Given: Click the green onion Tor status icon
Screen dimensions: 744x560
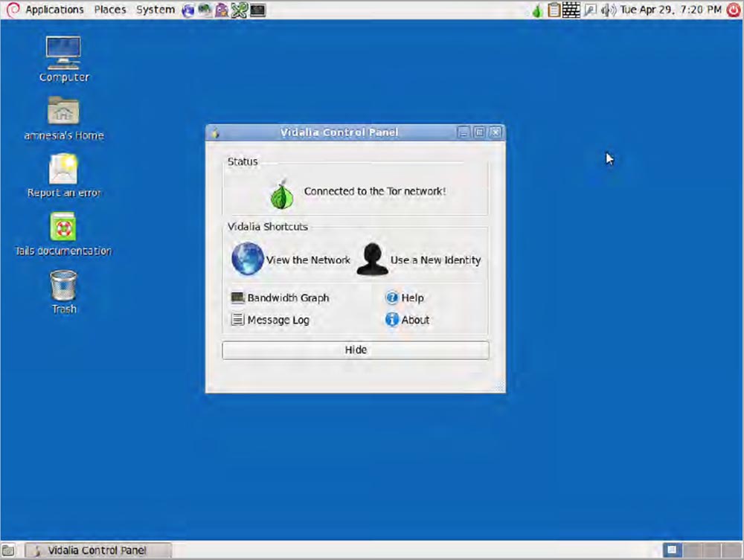Looking at the screenshot, I should coord(282,193).
